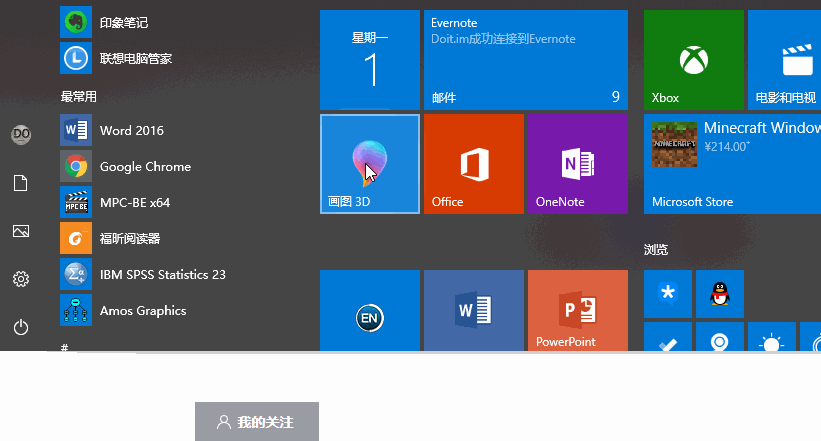Open Documents from the sidebar
Viewport: 821px width, 441px height.
point(20,183)
